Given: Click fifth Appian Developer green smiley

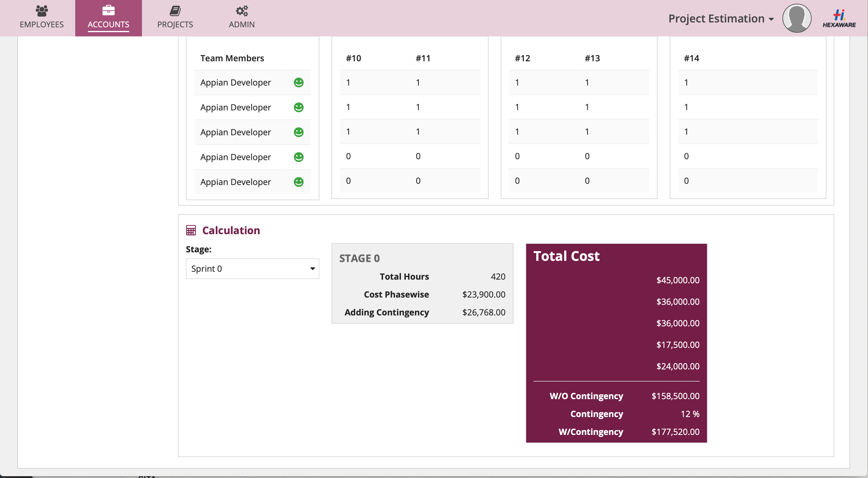Looking at the screenshot, I should [x=298, y=182].
